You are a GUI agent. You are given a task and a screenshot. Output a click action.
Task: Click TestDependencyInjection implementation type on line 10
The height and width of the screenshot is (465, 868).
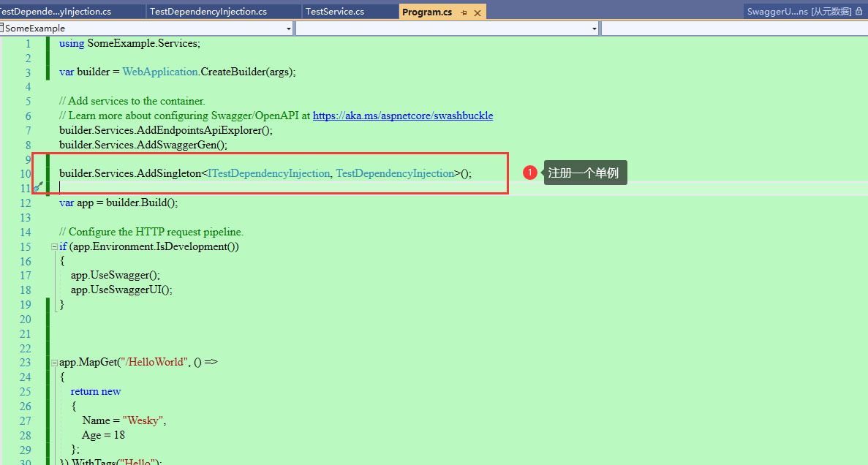pyautogui.click(x=396, y=174)
